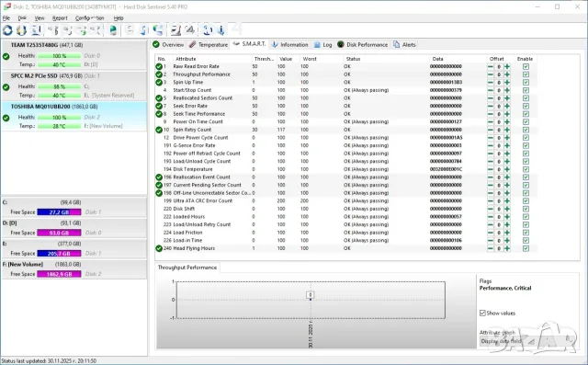Click the green check icon on Spin Retry Count row
588x365 pixels.
click(x=159, y=130)
